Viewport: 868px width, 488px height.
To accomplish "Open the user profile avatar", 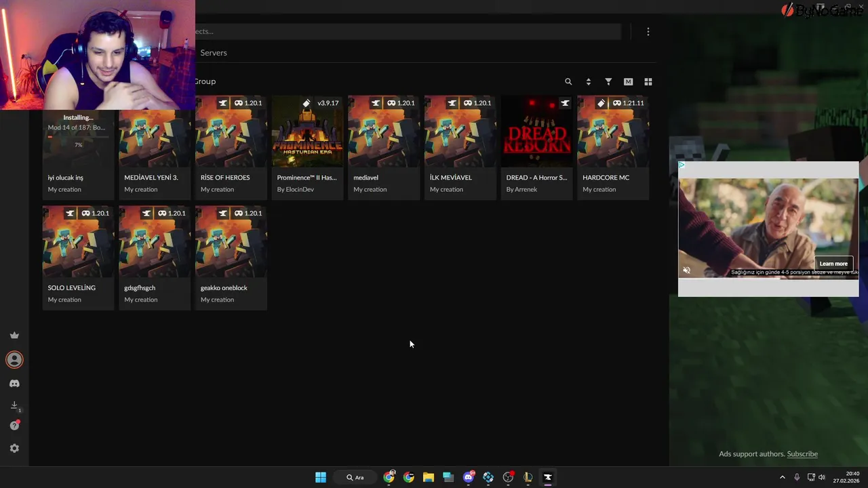I will (x=14, y=360).
